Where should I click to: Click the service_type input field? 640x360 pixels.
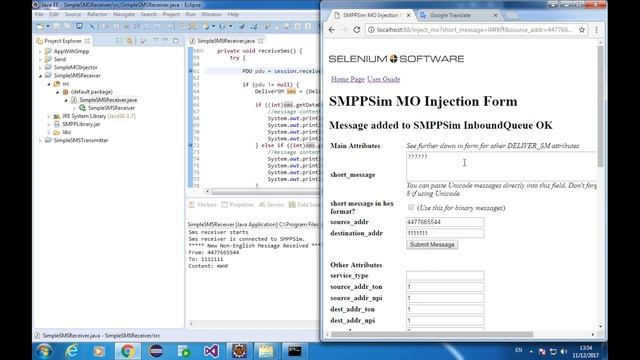445,276
